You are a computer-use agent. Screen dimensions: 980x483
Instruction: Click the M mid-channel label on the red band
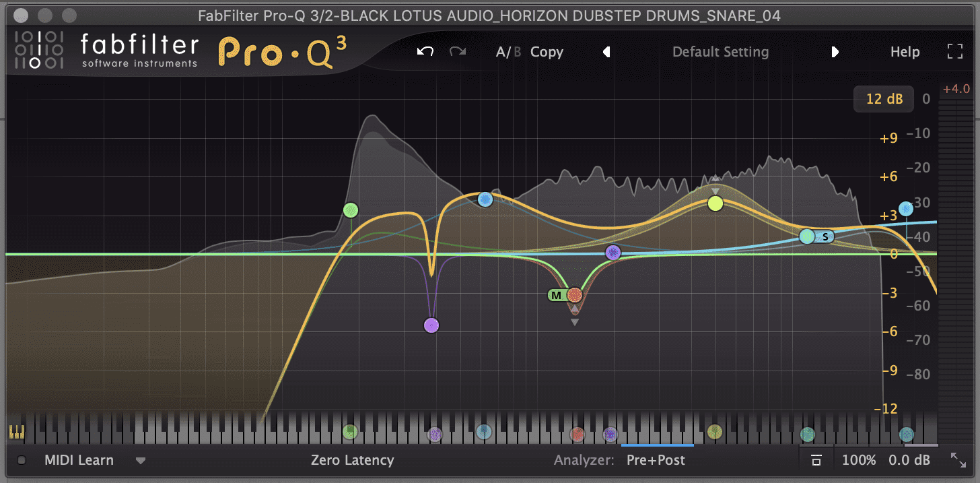coord(556,295)
